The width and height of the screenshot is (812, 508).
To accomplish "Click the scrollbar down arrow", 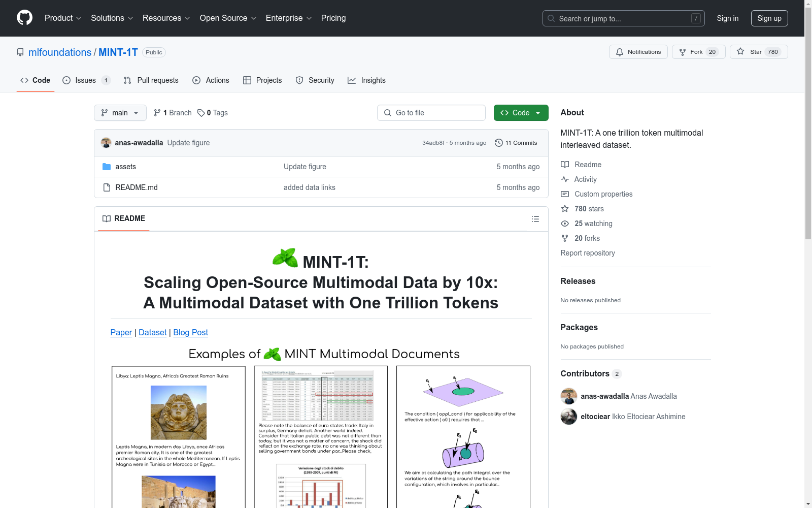I will (808, 504).
